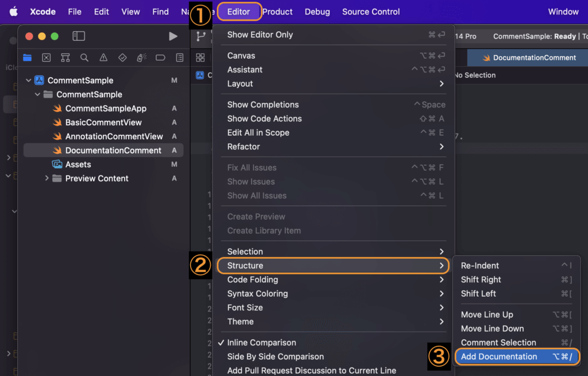Open the Debug menu
Screen dimensions: 588x376
tap(317, 11)
